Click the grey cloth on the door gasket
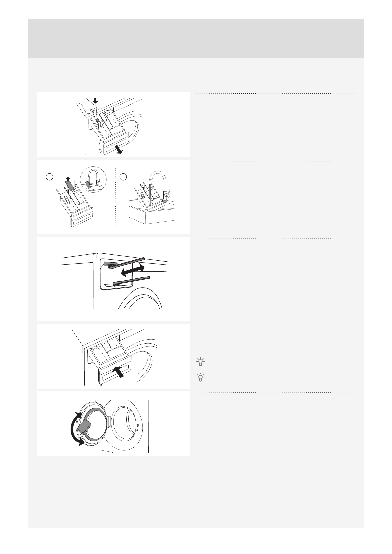Image resolution: width=392 pixels, height=554 pixels. click(x=86, y=427)
